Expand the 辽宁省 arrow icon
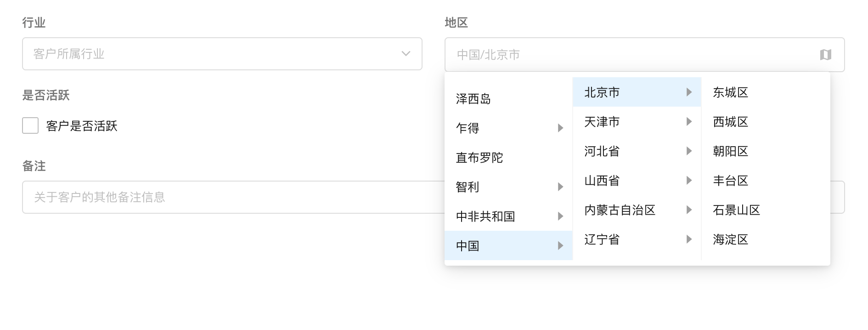 coord(689,239)
